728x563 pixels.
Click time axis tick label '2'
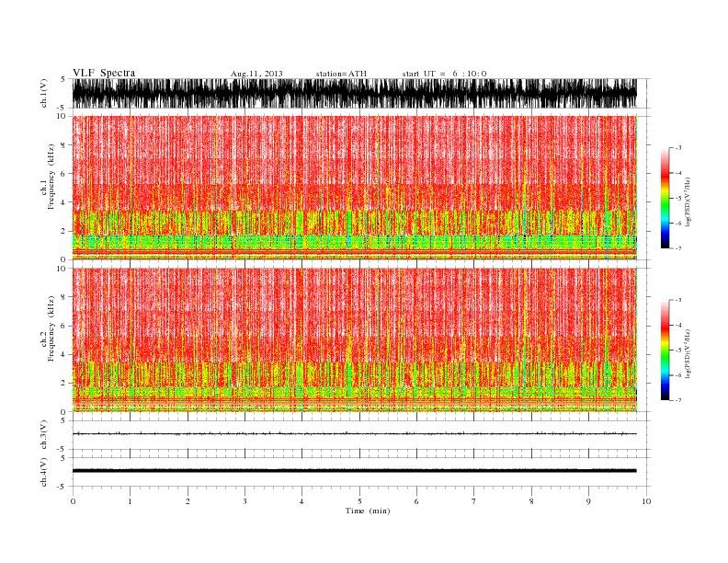pyautogui.click(x=188, y=501)
